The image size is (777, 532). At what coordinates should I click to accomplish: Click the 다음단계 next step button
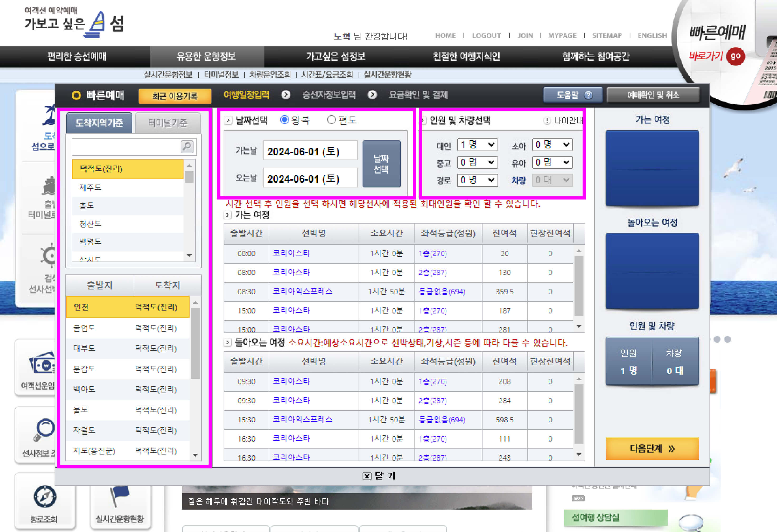[x=652, y=449]
